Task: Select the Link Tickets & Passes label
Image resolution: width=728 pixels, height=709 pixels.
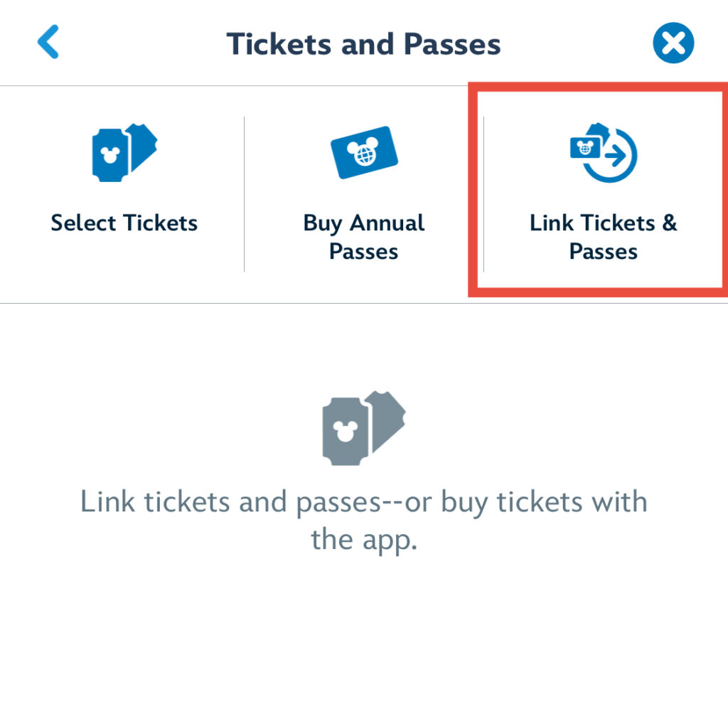Action: pyautogui.click(x=604, y=237)
